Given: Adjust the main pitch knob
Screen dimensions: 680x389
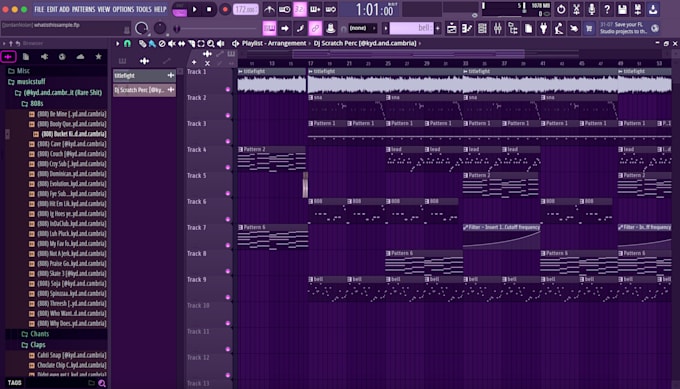Looking at the screenshot, I should 160,29.
